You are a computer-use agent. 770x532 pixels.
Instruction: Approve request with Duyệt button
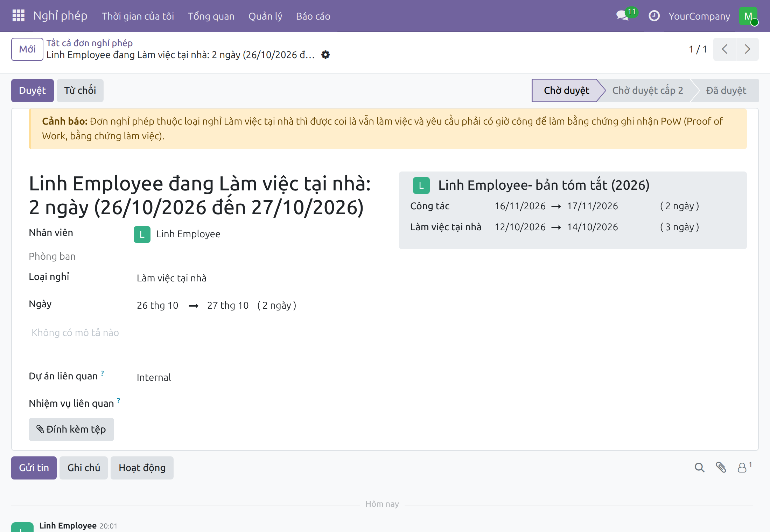pos(33,91)
